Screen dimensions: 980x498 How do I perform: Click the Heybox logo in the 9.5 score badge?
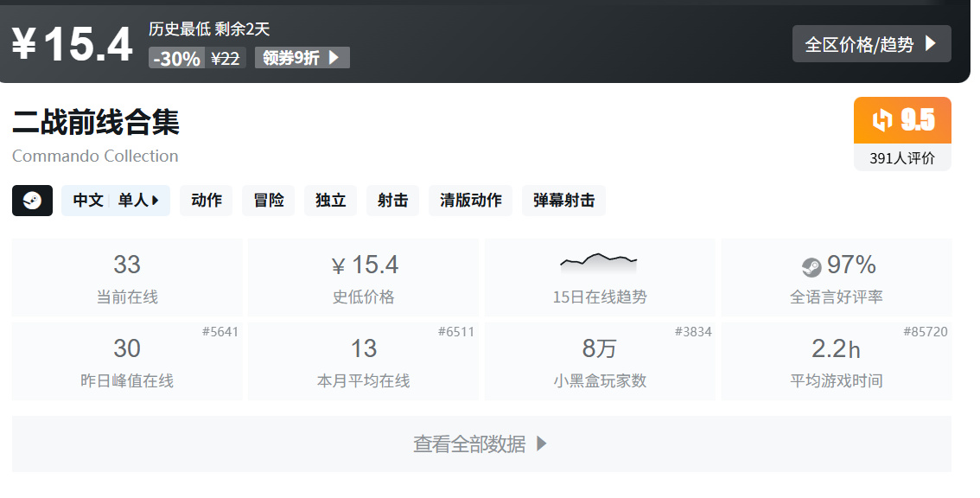881,120
